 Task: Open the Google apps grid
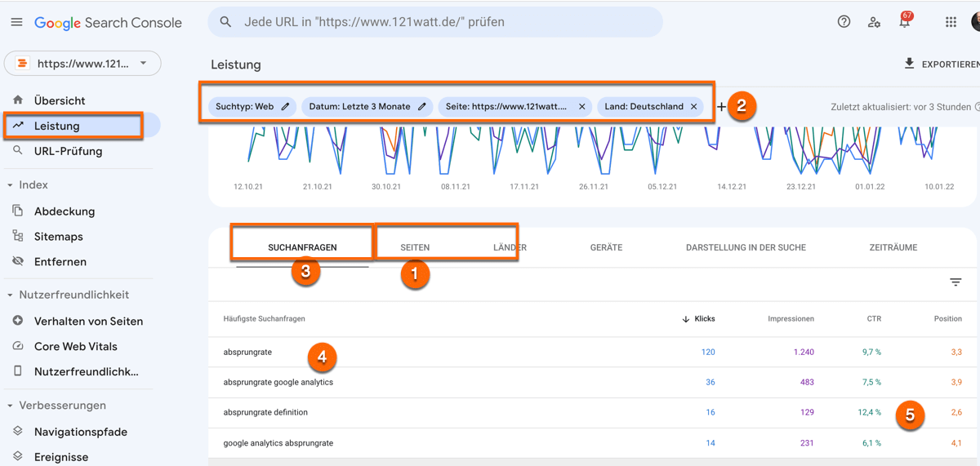coord(951,22)
